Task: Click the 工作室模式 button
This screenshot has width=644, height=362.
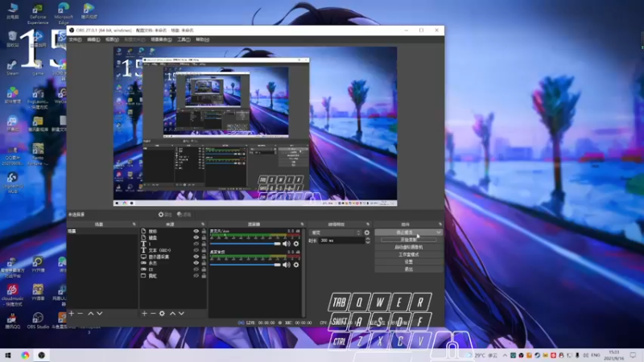Action: click(x=408, y=254)
